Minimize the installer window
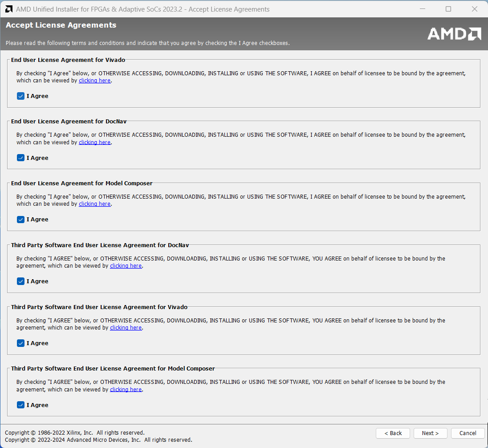 coord(423,9)
